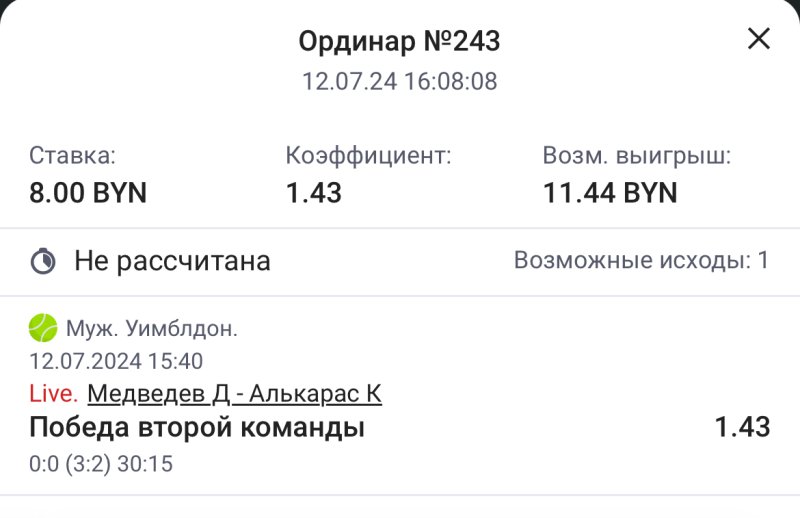Open the Медведев Д - Алькарас К match link
Image resolution: width=800 pixels, height=518 pixels.
pos(234,394)
